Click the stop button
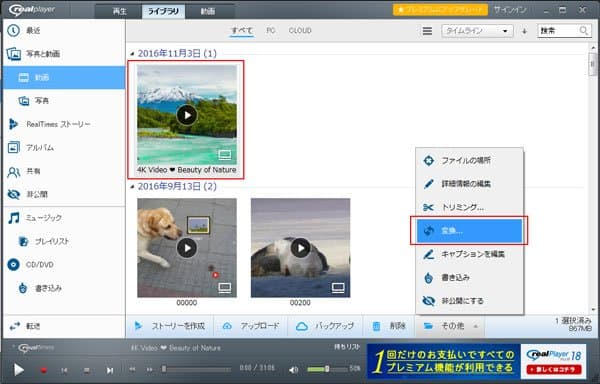Viewport: 600px width, 384px height. pyautogui.click(x=87, y=370)
